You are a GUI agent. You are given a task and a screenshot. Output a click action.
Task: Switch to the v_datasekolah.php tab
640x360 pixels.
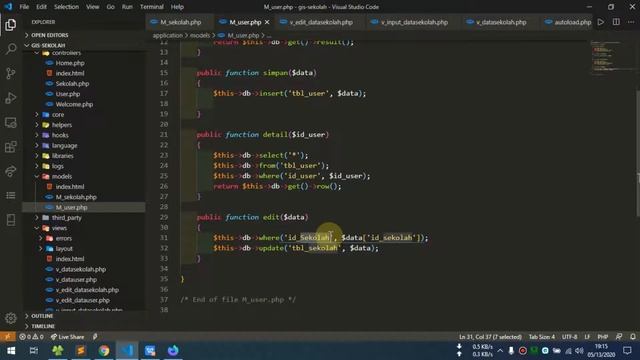[501, 22]
